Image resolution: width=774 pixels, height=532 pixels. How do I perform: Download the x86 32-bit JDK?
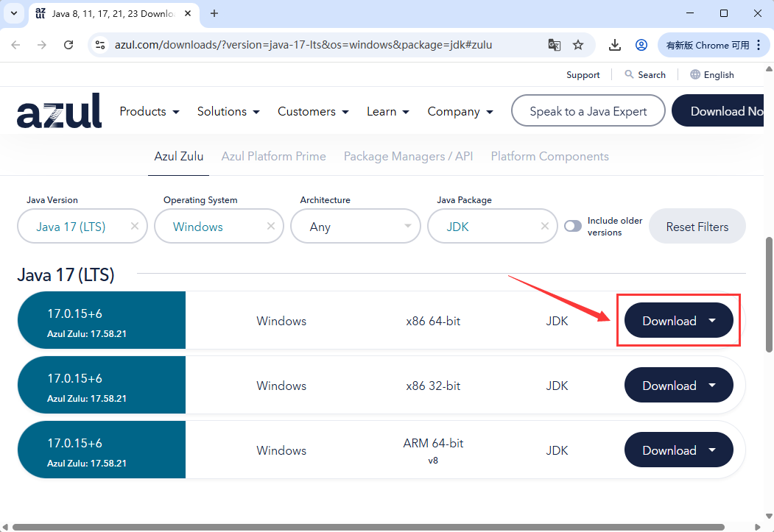[x=679, y=385]
